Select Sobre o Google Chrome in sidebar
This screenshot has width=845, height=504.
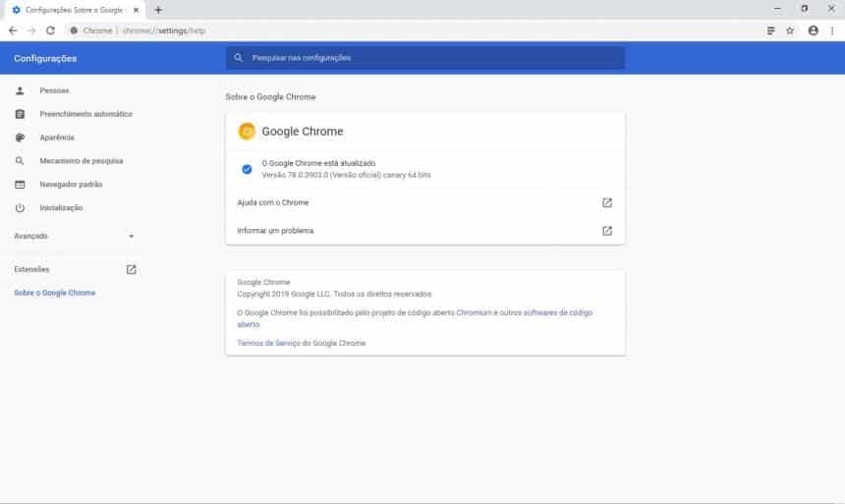(x=54, y=293)
